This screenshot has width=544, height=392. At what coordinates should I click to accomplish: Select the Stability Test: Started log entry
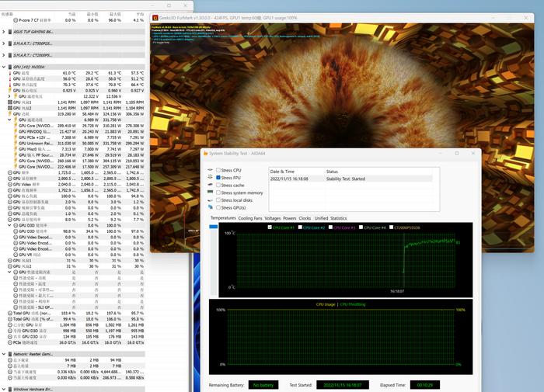pyautogui.click(x=351, y=179)
